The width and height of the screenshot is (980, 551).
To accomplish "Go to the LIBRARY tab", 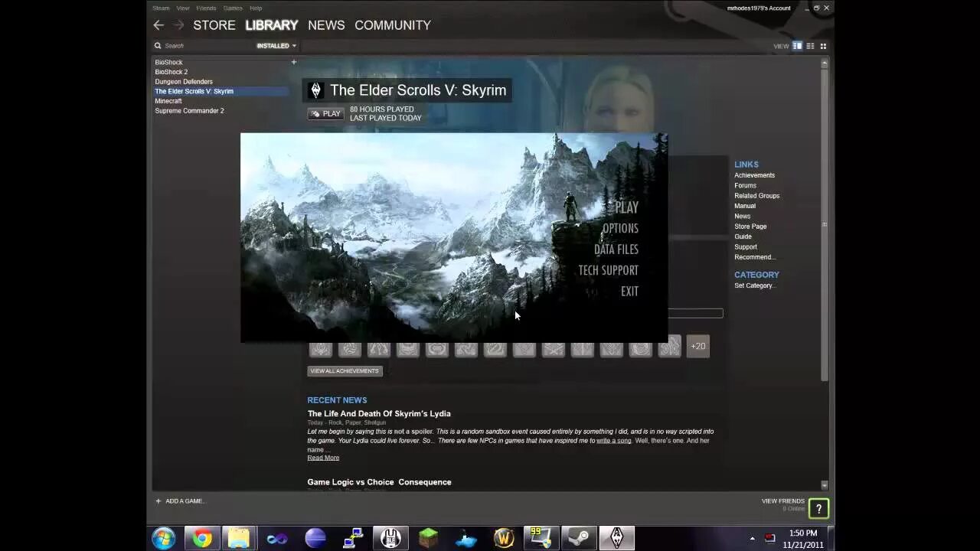I will coord(272,25).
